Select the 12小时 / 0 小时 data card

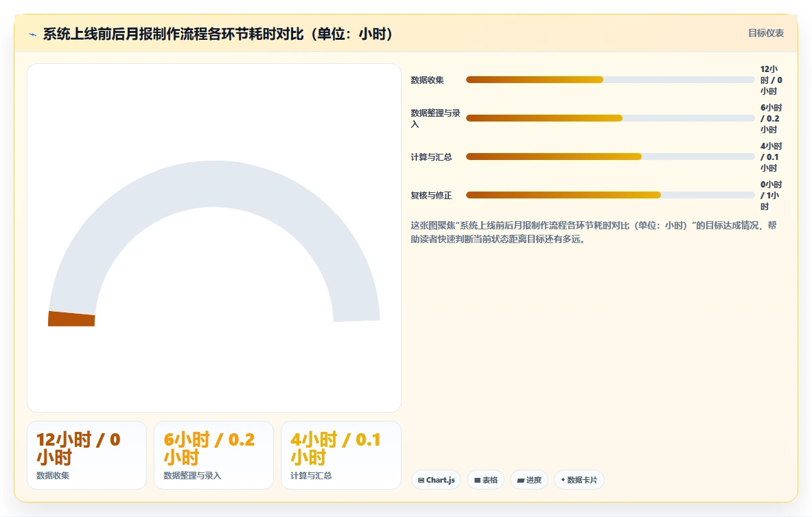coord(86,455)
